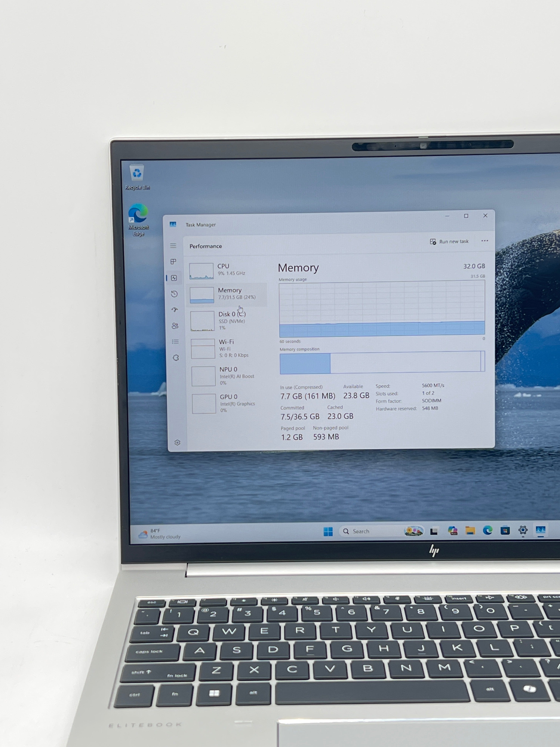Open the Services page icon

tap(176, 358)
